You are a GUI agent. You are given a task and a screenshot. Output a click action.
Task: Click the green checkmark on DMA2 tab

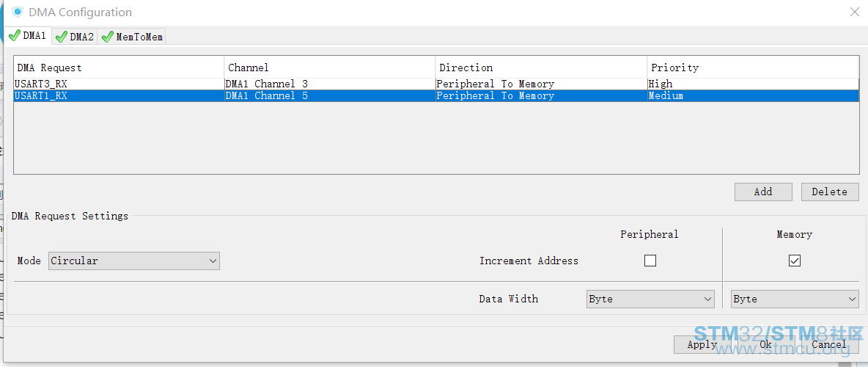(62, 37)
